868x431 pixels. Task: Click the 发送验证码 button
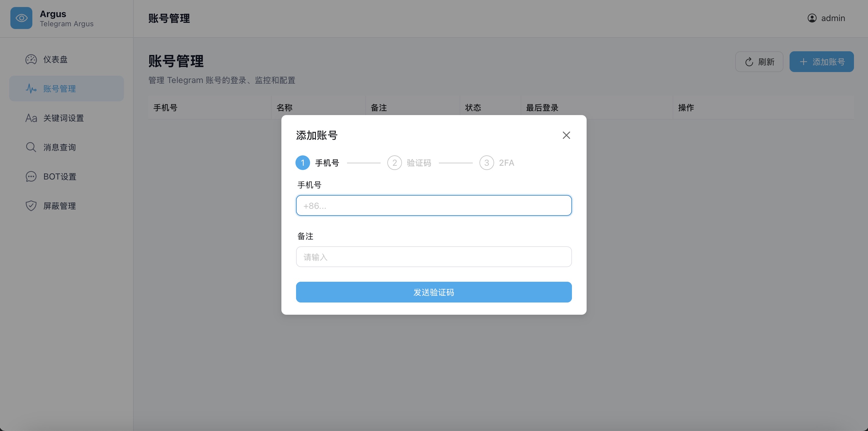tap(434, 292)
